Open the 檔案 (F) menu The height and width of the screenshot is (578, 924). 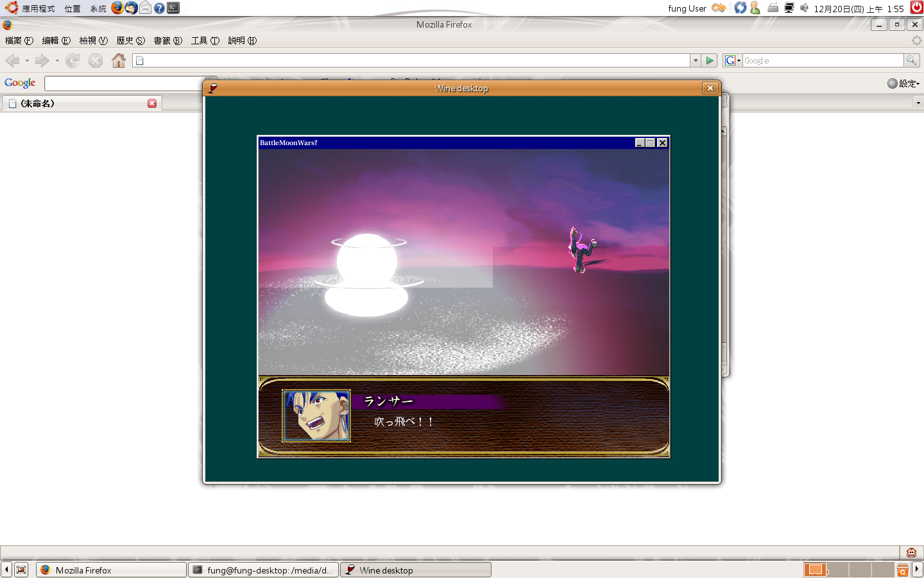tap(19, 40)
